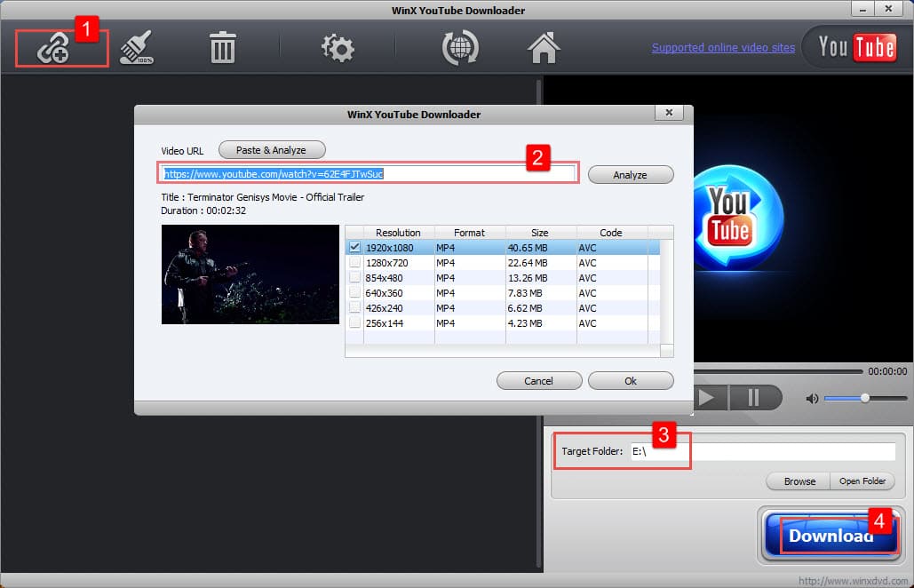Click the Code column header
This screenshot has height=588, width=914.
pos(611,233)
